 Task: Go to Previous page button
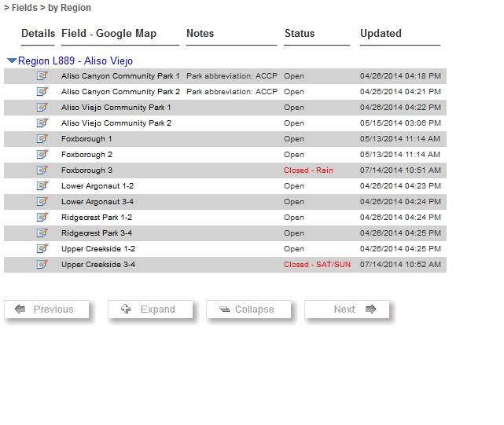pyautogui.click(x=46, y=310)
